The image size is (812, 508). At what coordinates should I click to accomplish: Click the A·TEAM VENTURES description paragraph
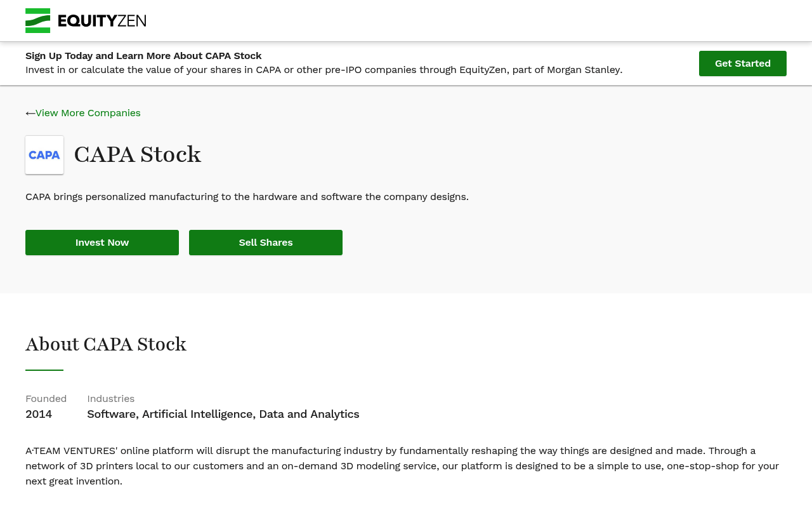[x=402, y=466]
